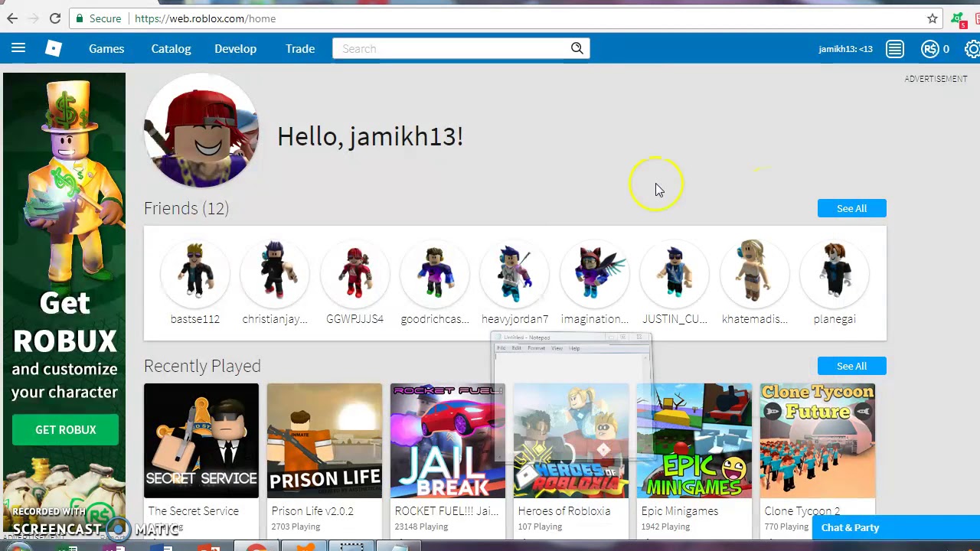Image resolution: width=980 pixels, height=551 pixels.
Task: Open the Robux balance icon
Action: [930, 49]
